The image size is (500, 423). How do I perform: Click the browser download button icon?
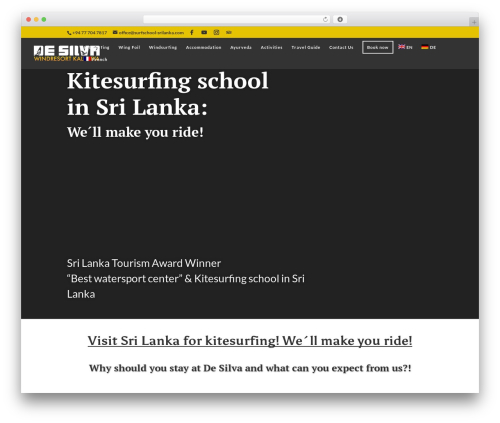coord(340,19)
